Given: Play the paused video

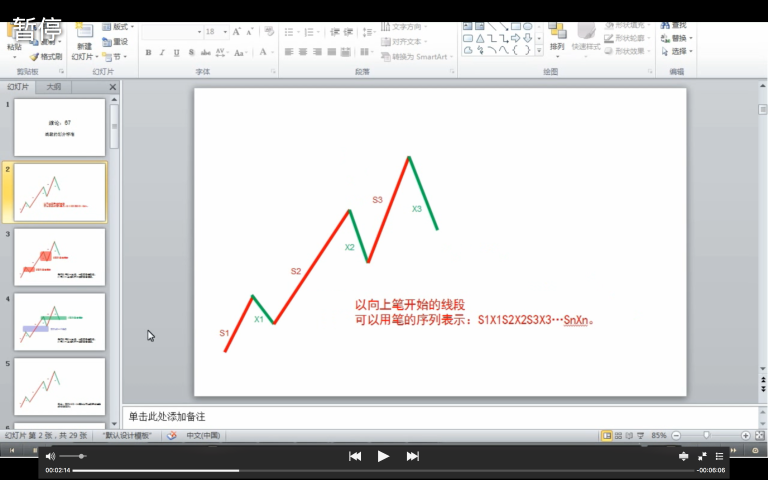Looking at the screenshot, I should [x=383, y=456].
